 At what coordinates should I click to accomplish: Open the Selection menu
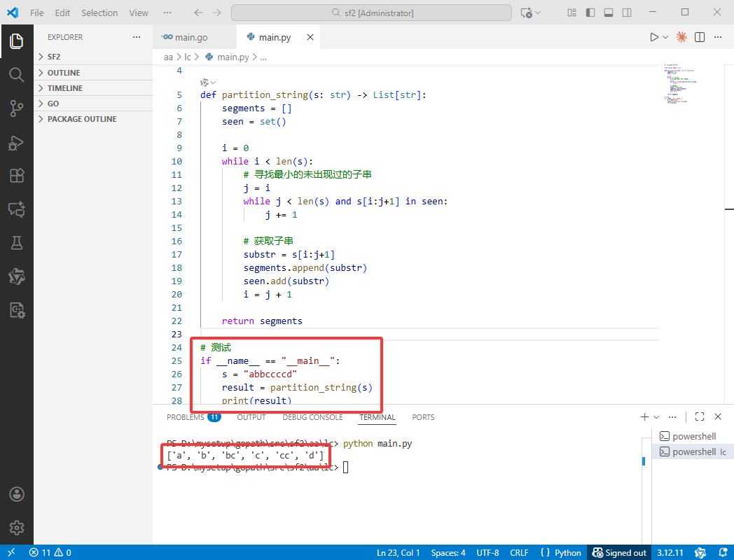pyautogui.click(x=99, y=13)
